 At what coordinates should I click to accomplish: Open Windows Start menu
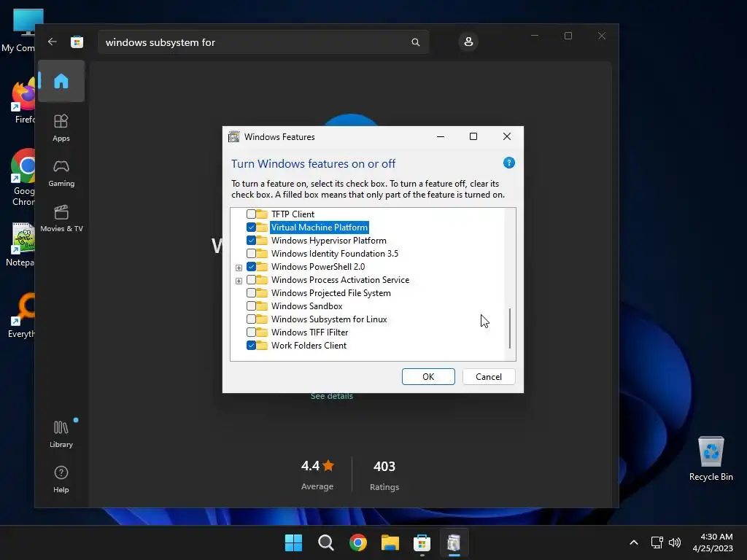pos(293,542)
